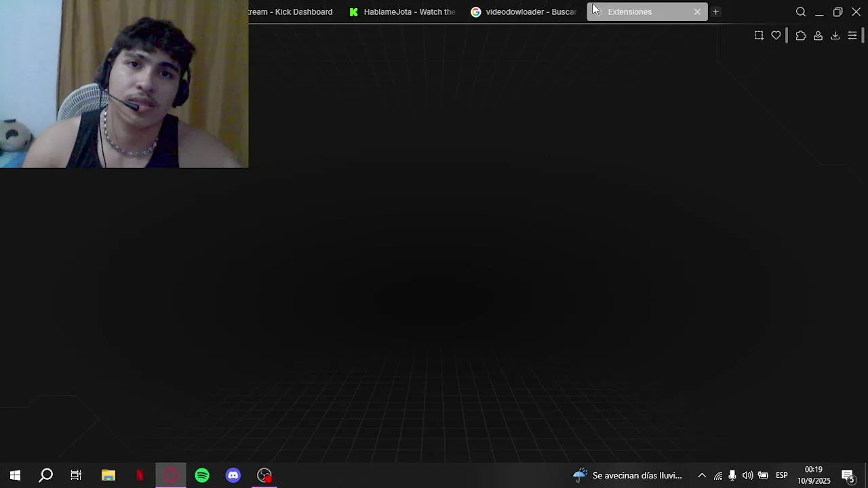Open the downloads icon in toolbar

pos(835,35)
